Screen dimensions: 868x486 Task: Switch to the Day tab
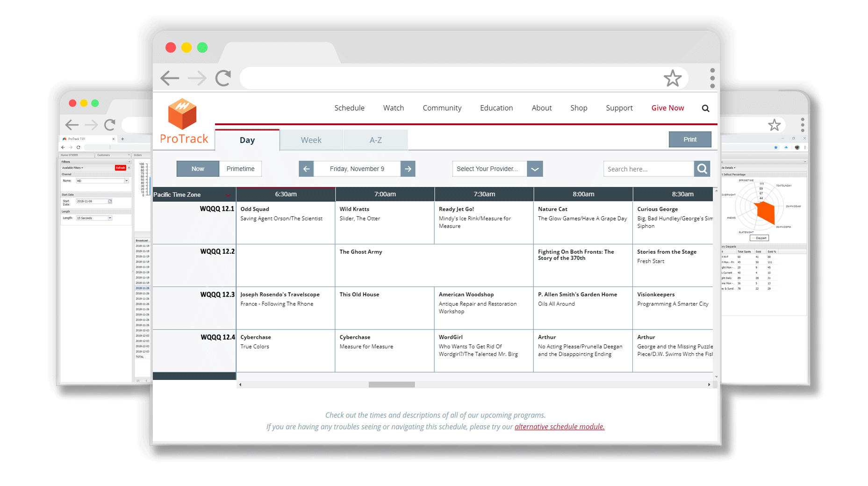pyautogui.click(x=247, y=140)
